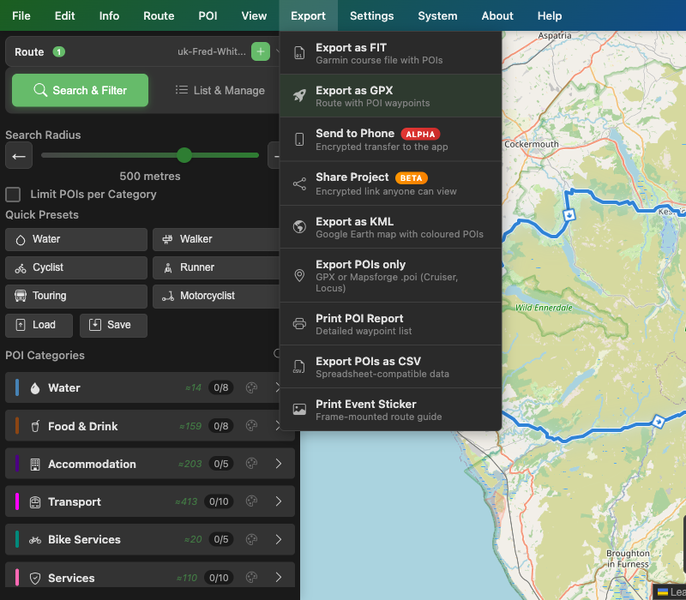Click the GPX rocket icon

pyautogui.click(x=299, y=95)
